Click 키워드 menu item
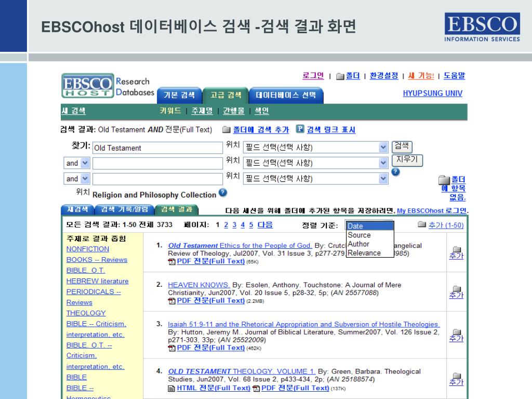This screenshot has width=532, height=399. (x=170, y=111)
